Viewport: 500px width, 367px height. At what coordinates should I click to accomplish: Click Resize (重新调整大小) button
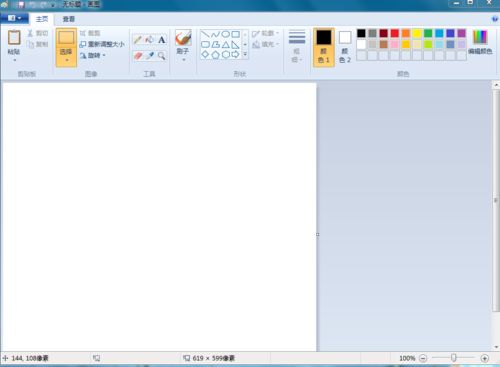click(x=102, y=44)
